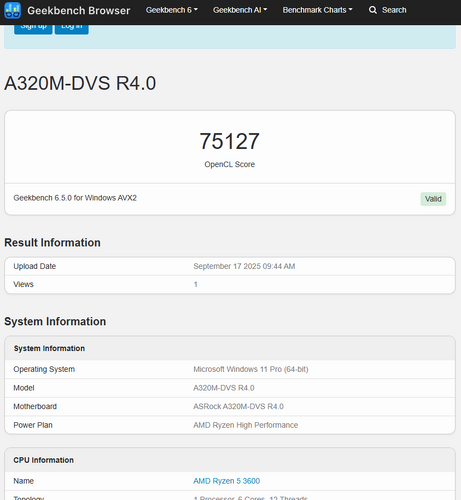The width and height of the screenshot is (461, 500).
Task: Click the A320M-DVS R4.0 page heading
Action: click(x=80, y=83)
